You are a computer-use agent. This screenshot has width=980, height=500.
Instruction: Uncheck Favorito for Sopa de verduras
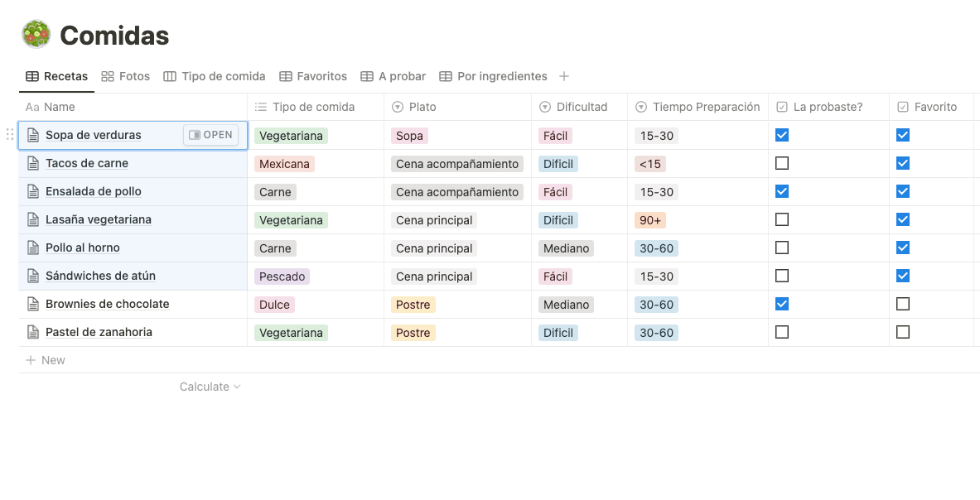coord(903,135)
